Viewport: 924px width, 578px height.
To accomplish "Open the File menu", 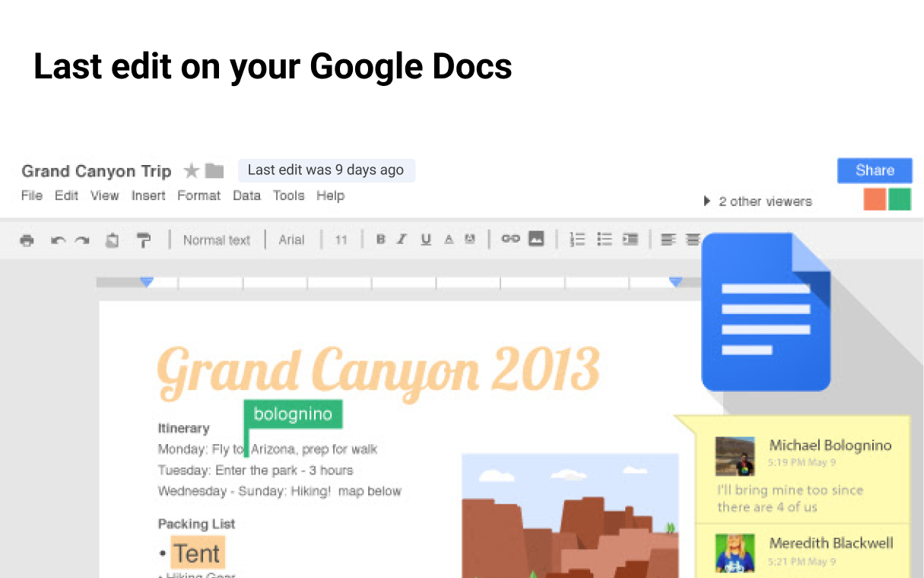I will (32, 195).
